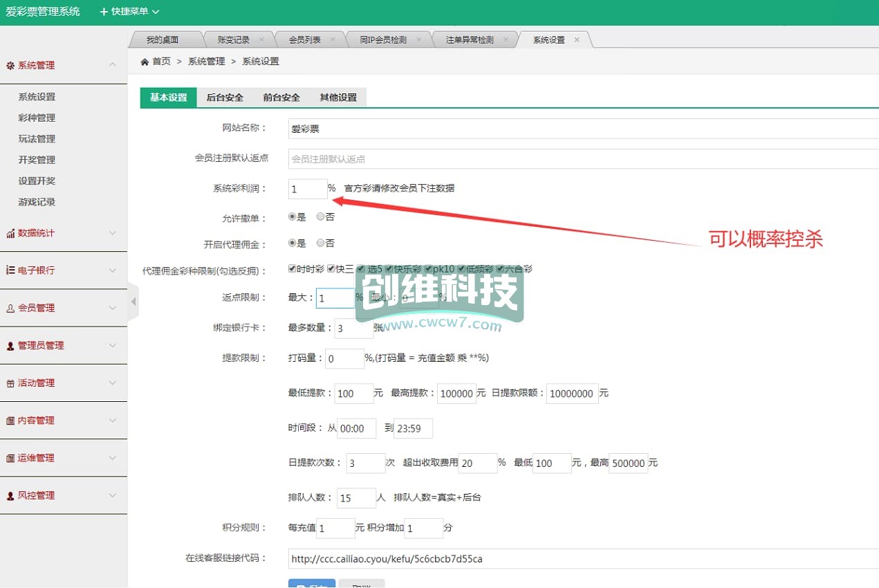Image resolution: width=879 pixels, height=588 pixels.
Task: Open 彩种管理 in the sidebar
Action: coord(37,118)
